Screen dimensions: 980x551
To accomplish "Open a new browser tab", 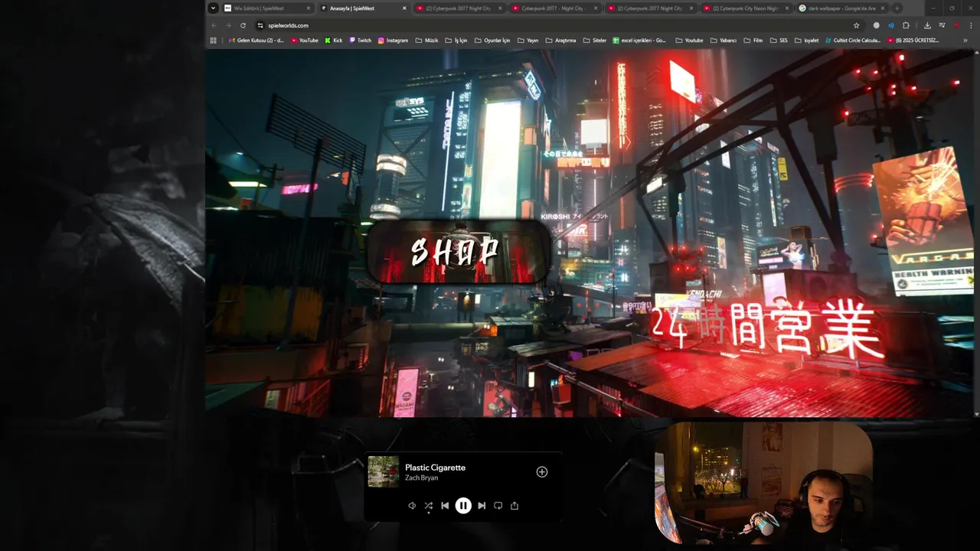I will pos(898,8).
